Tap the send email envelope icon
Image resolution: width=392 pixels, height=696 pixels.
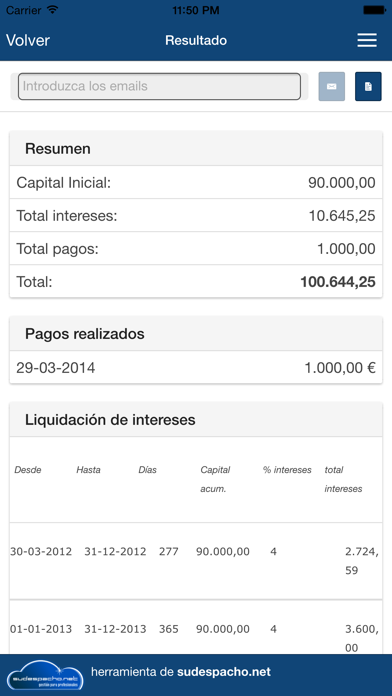[x=332, y=87]
